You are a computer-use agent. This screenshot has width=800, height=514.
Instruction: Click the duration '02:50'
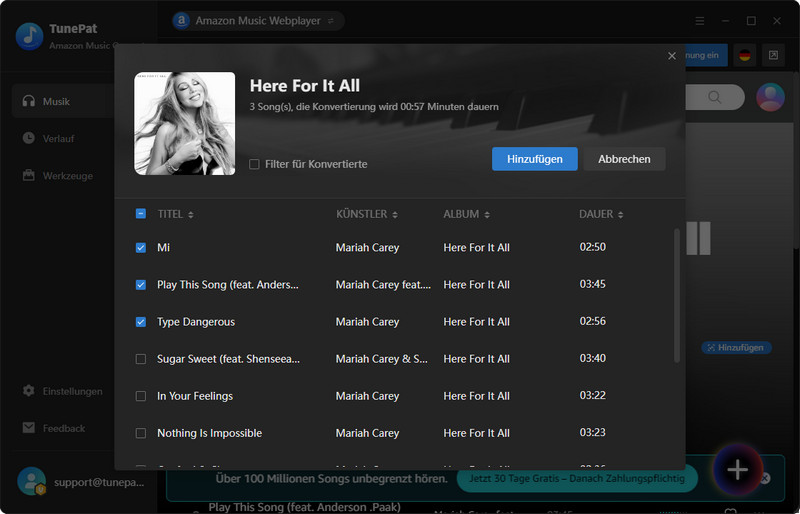click(592, 247)
